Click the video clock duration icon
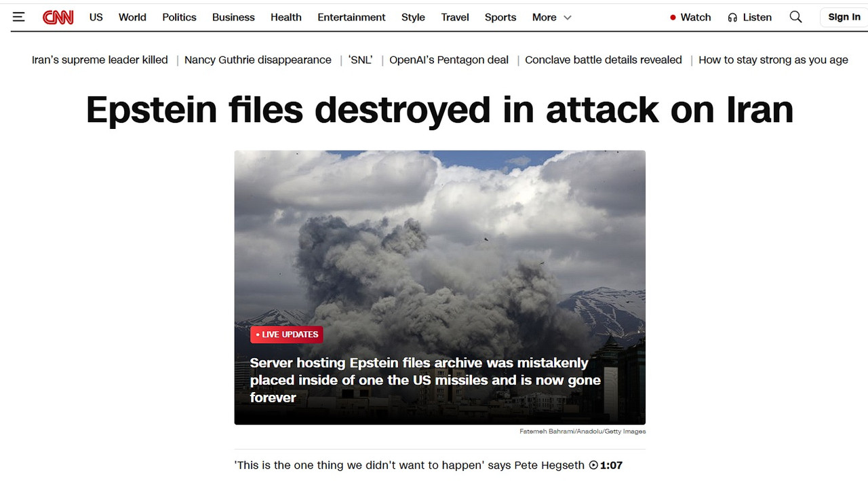The image size is (868, 481). 593,465
